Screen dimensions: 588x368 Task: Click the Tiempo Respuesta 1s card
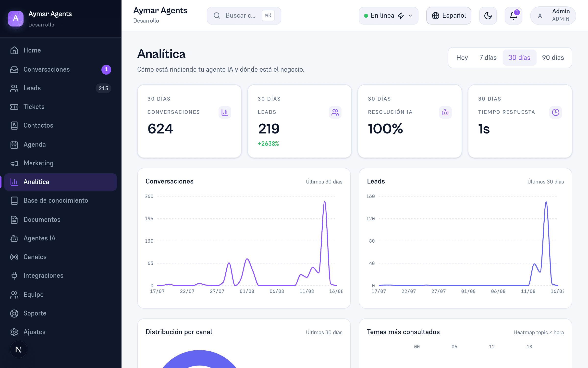(x=520, y=121)
